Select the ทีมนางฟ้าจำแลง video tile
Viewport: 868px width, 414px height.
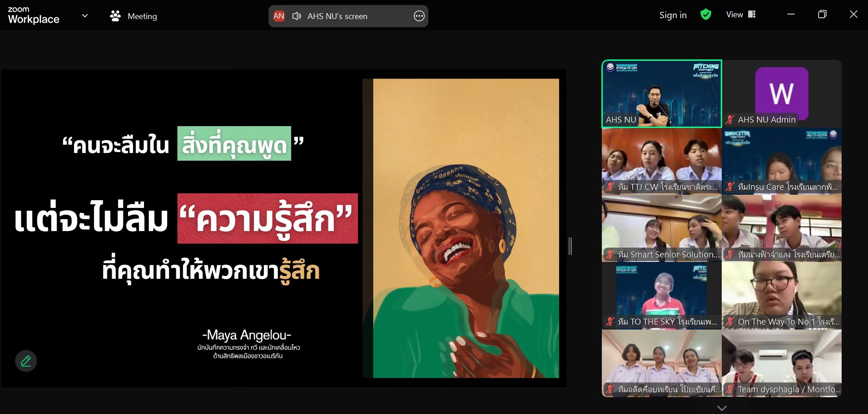coord(782,228)
